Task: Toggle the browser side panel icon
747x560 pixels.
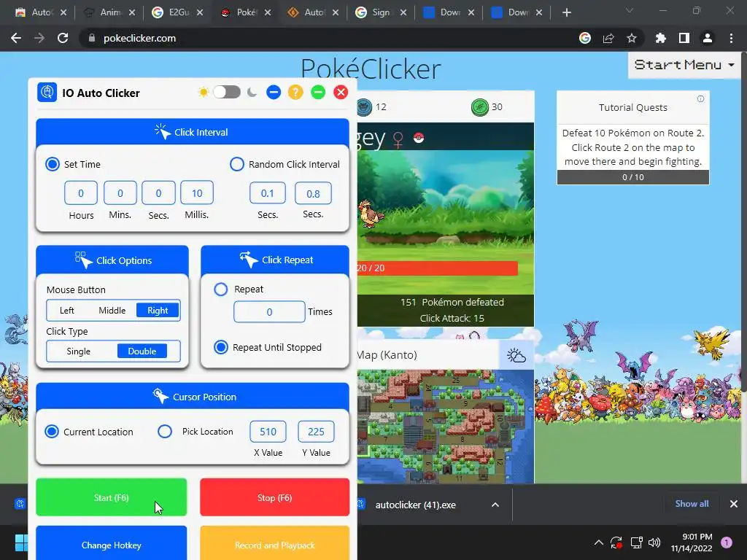Action: (684, 38)
